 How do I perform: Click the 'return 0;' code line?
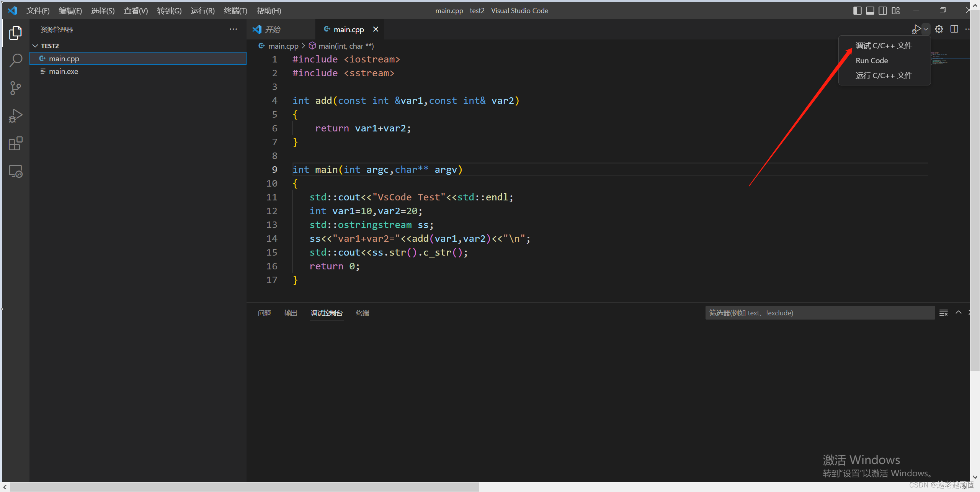[335, 266]
